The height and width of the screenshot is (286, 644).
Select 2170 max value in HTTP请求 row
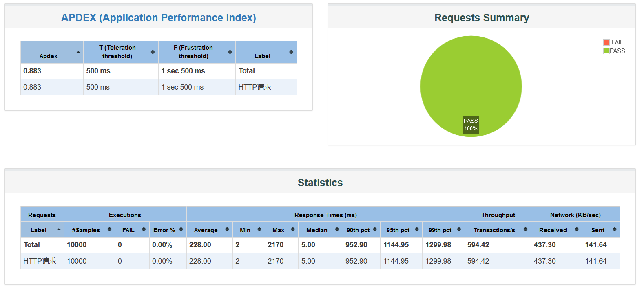pyautogui.click(x=276, y=261)
